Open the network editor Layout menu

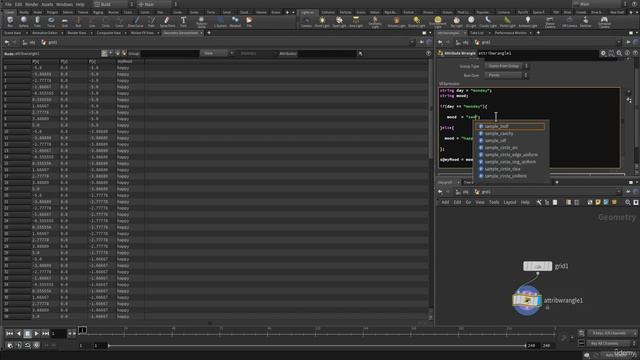coord(510,202)
